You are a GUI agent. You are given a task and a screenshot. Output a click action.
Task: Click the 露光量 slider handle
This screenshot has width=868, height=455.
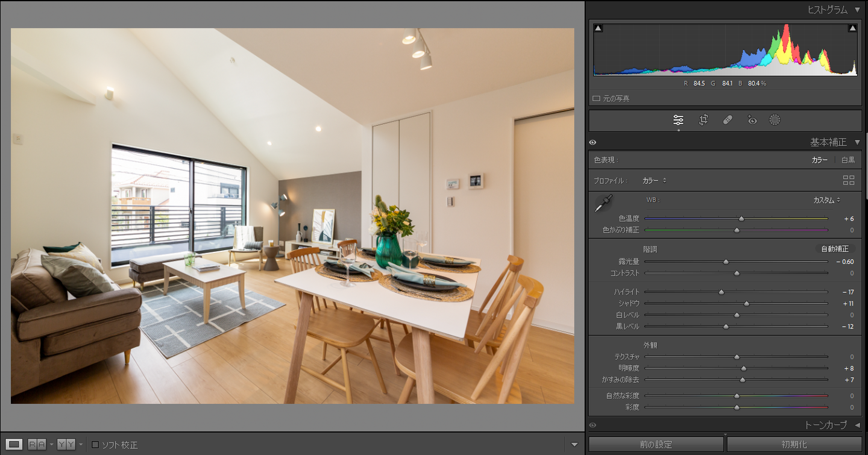pyautogui.click(x=726, y=262)
